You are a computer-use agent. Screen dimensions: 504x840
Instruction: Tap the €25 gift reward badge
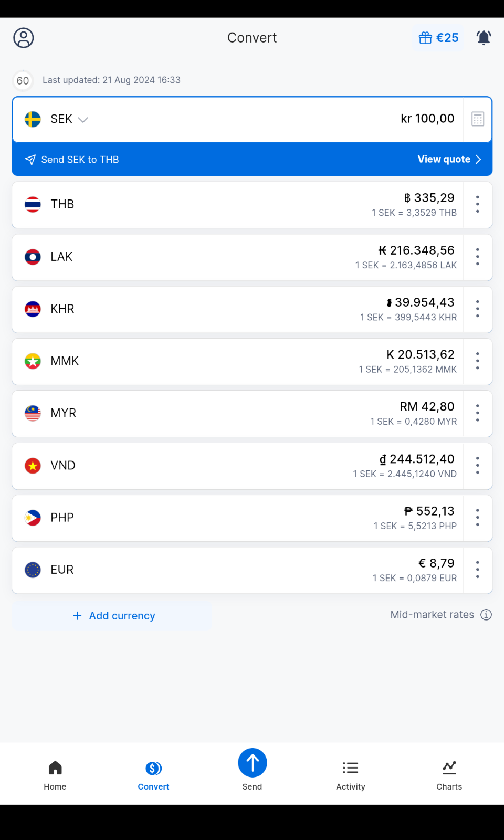coord(438,38)
